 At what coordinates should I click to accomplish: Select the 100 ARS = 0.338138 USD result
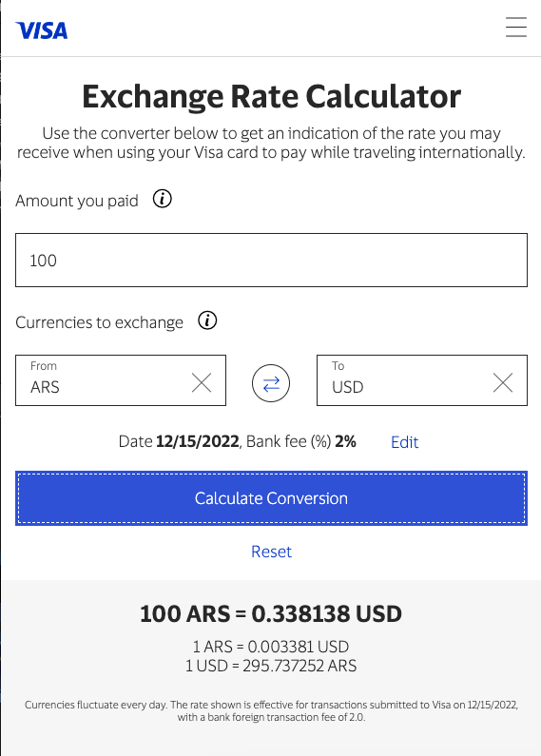click(x=271, y=613)
